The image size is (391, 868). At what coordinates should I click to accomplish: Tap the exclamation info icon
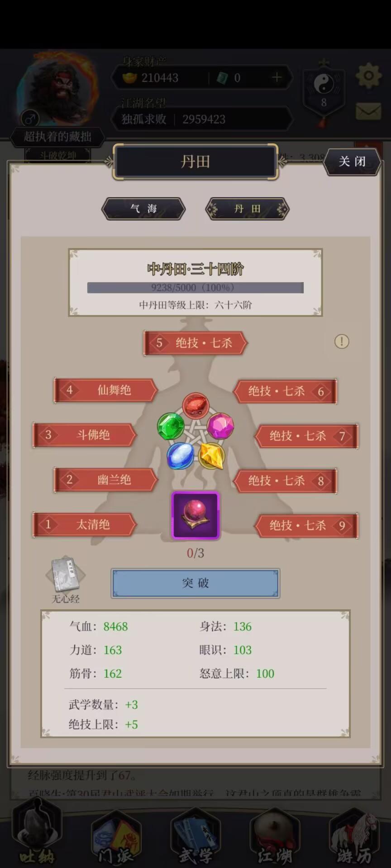click(x=342, y=341)
